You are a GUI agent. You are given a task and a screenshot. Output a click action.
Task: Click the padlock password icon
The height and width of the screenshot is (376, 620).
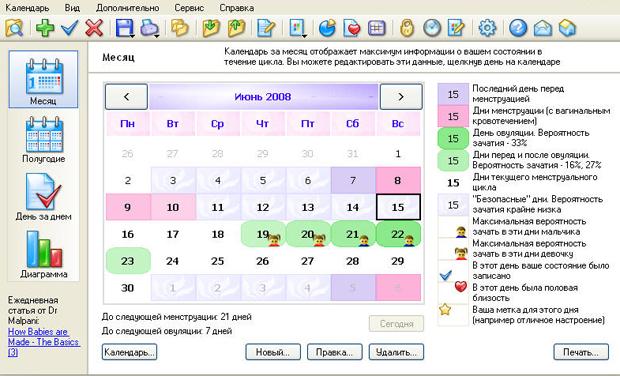click(x=407, y=28)
